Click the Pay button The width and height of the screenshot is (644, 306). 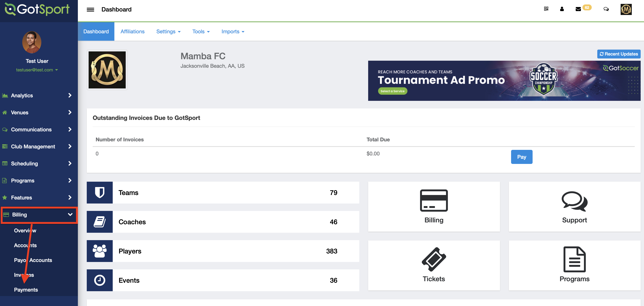[521, 157]
